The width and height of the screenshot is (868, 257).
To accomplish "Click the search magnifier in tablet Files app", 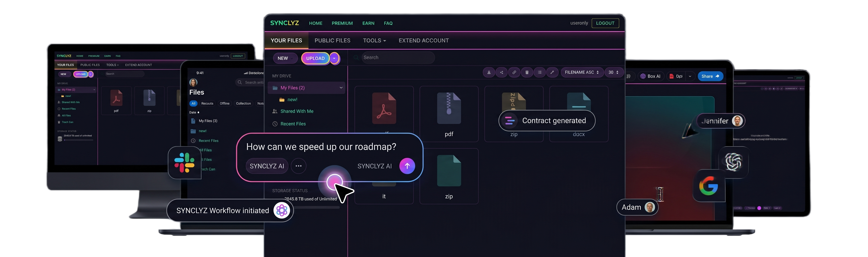I will (240, 82).
